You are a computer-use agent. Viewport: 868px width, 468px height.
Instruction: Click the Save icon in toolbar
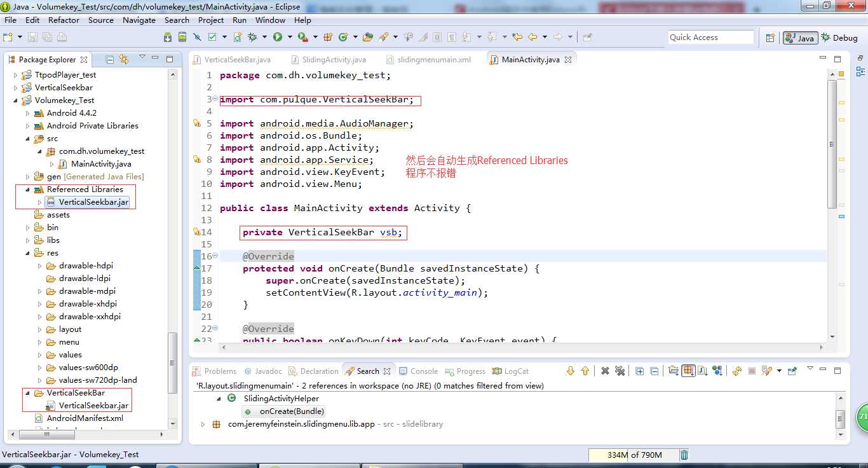click(x=32, y=37)
